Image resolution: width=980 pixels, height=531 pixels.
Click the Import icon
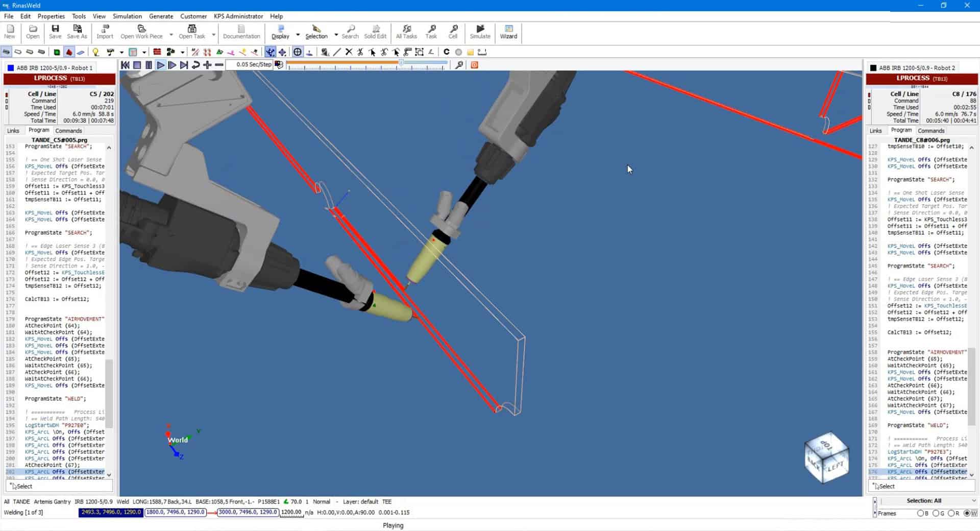tap(105, 32)
